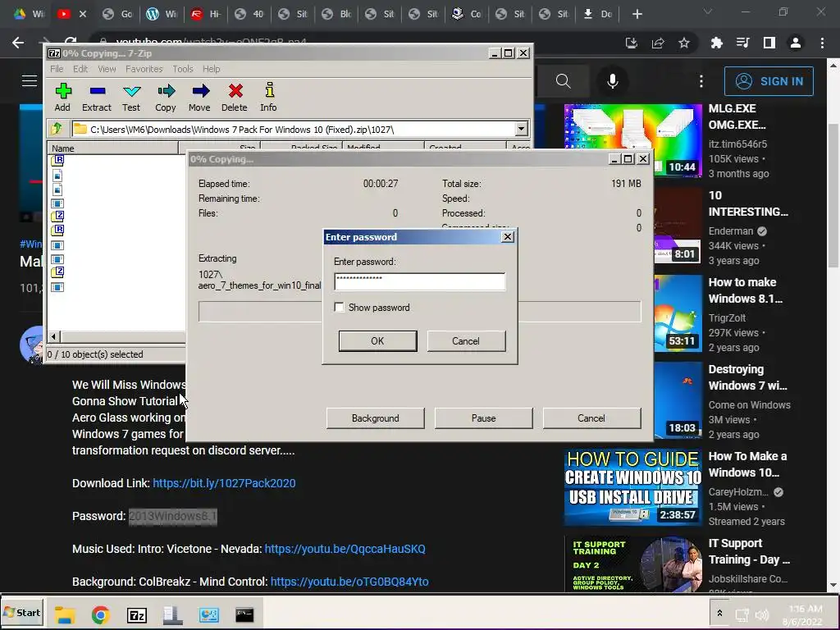
Task: Click the Start button
Action: coord(22,613)
